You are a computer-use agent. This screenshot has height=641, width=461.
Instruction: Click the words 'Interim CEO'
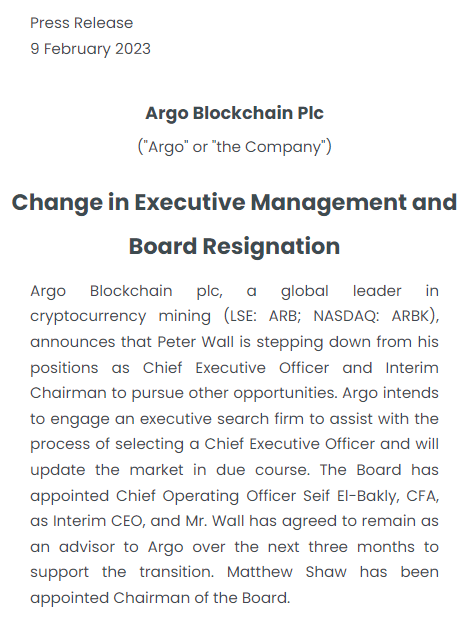tap(98, 521)
